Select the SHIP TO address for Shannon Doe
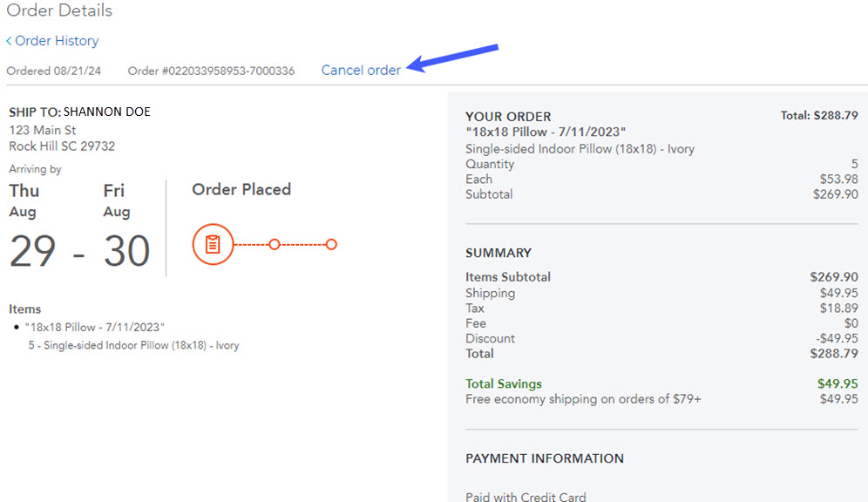 point(78,112)
